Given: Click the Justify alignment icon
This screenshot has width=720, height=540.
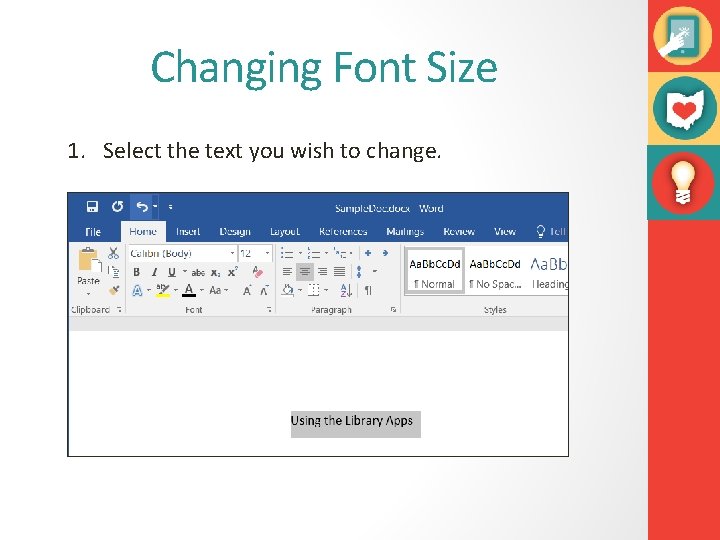Looking at the screenshot, I should [x=339, y=272].
